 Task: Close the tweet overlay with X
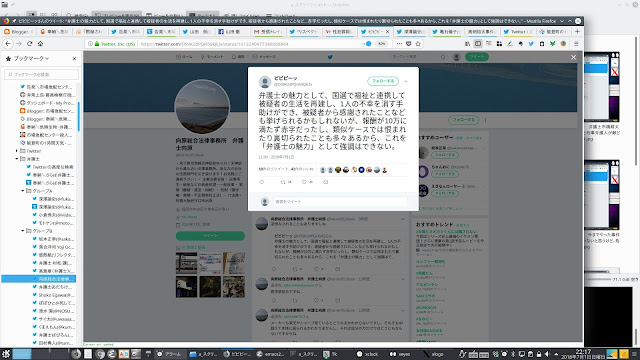(573, 58)
